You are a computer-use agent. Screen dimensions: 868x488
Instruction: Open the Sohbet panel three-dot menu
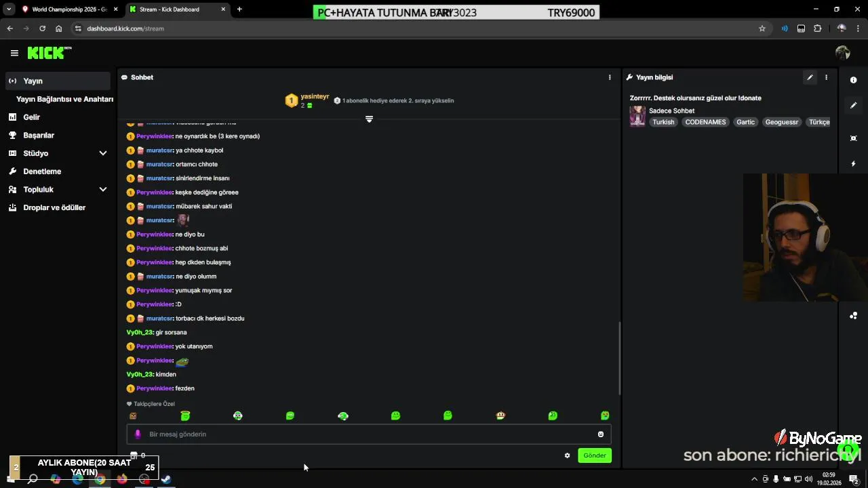tap(610, 77)
